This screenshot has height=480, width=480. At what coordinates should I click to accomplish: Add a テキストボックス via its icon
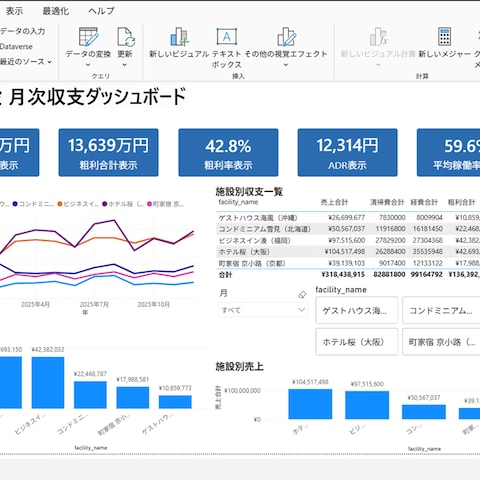pos(227,37)
